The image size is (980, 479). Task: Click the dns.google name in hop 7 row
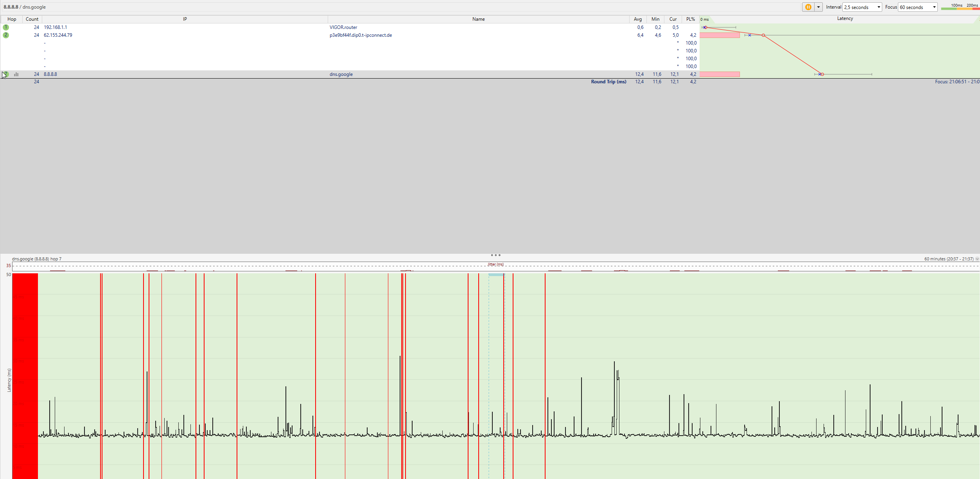[341, 74]
